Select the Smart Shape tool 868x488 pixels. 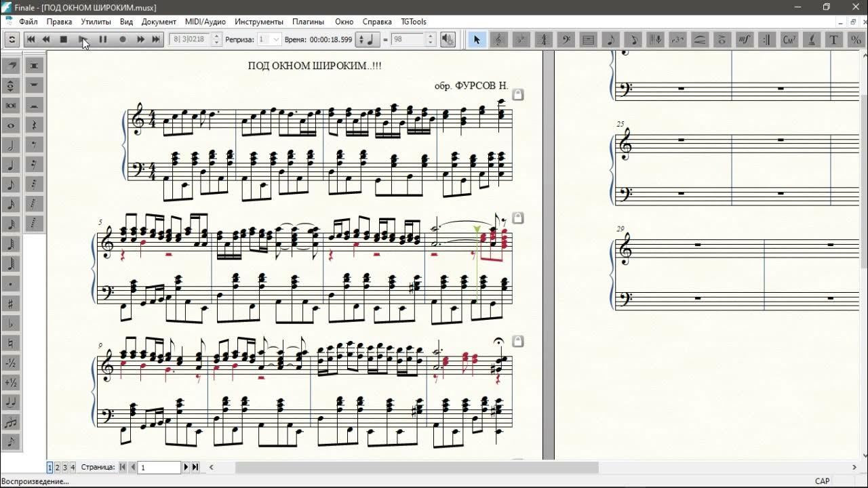point(701,39)
